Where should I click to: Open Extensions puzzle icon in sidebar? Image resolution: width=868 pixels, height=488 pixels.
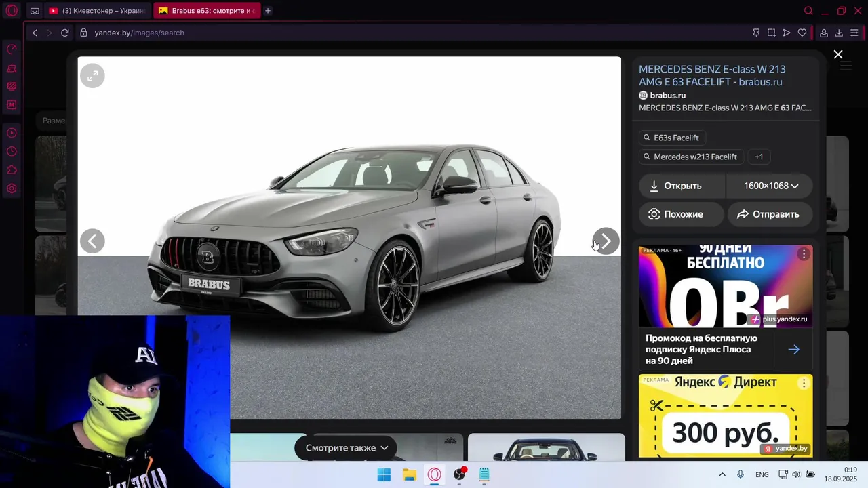(12, 170)
